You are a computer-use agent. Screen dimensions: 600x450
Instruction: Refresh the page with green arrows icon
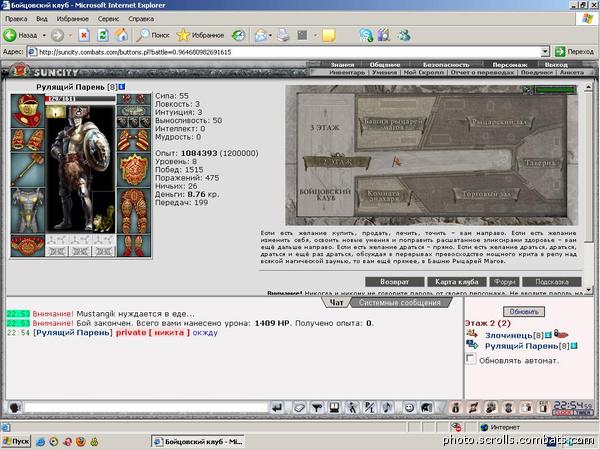(x=103, y=36)
